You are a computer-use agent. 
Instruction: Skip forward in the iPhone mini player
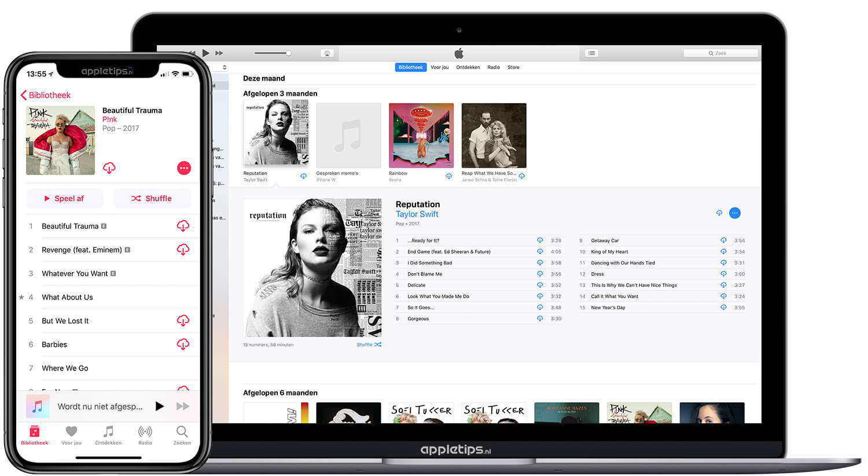[183, 407]
